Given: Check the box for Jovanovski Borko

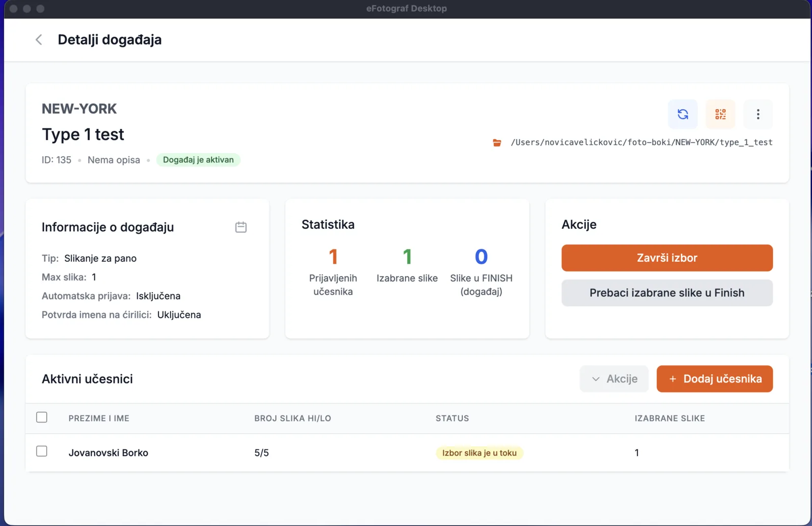Looking at the screenshot, I should click(42, 451).
